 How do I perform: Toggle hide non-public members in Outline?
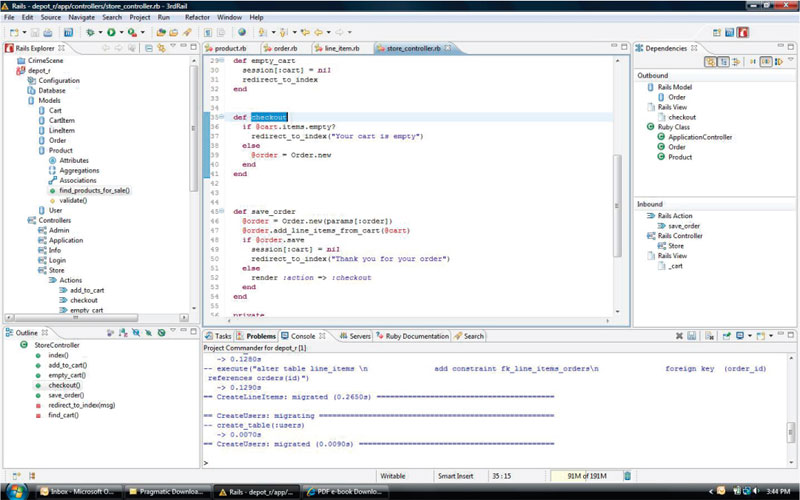pyautogui.click(x=161, y=333)
